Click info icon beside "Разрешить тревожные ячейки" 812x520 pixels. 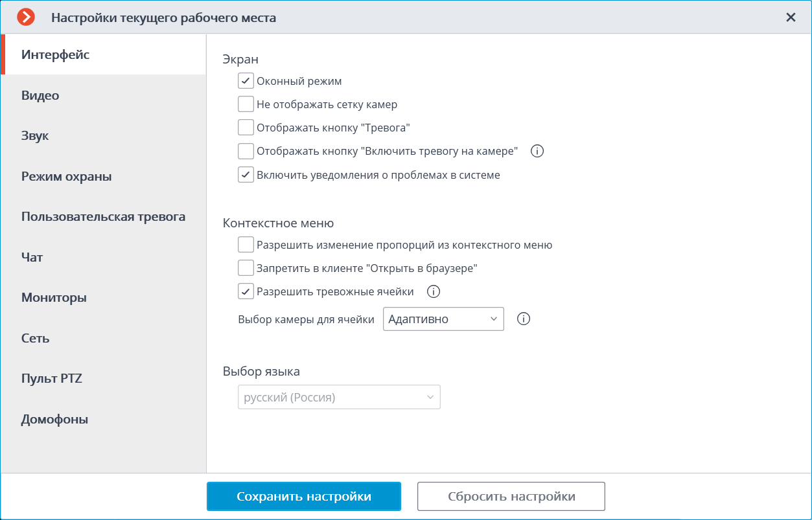click(x=434, y=291)
